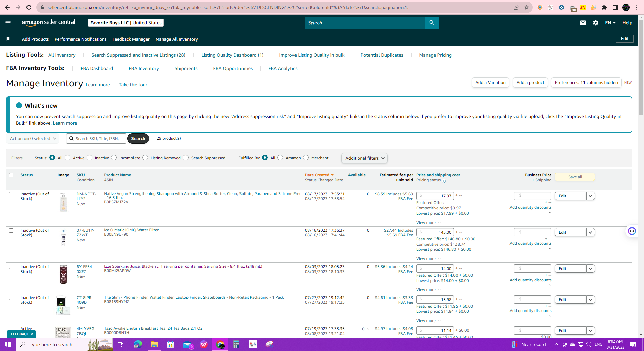Open Feedback Manager
This screenshot has height=351, width=644.
(131, 39)
